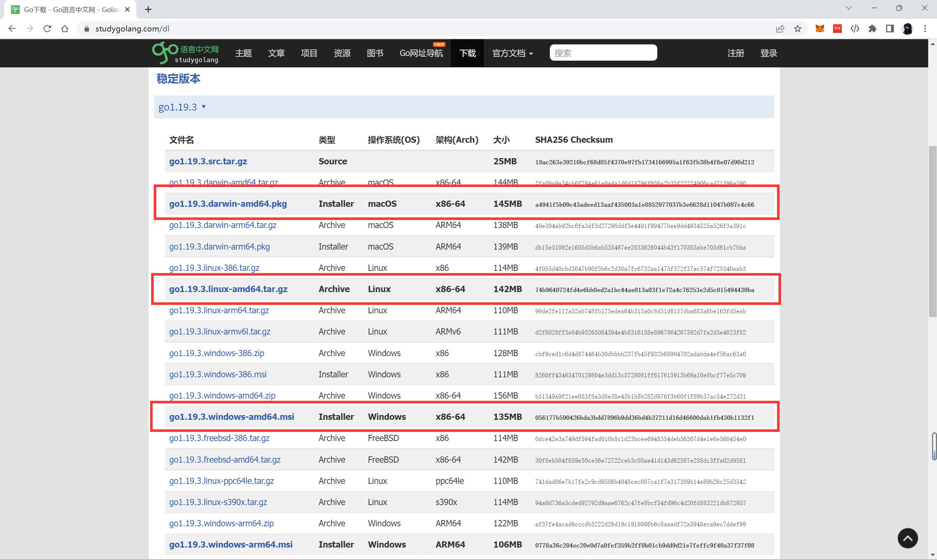Click the SHA256 Checksum column header

[574, 140]
